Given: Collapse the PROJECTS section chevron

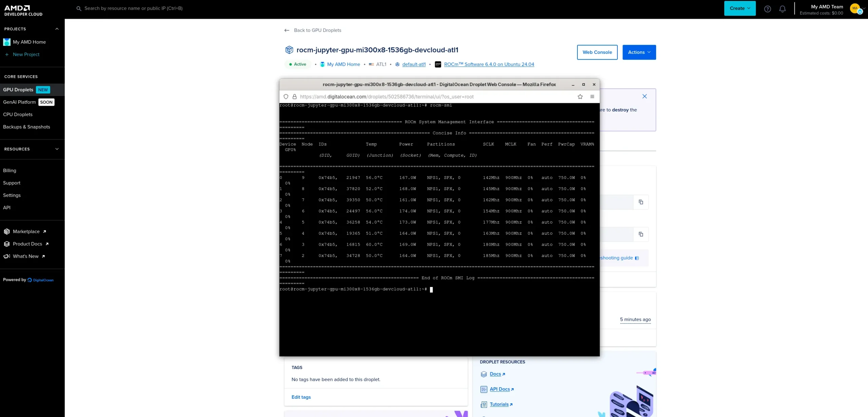Looking at the screenshot, I should tap(57, 29).
